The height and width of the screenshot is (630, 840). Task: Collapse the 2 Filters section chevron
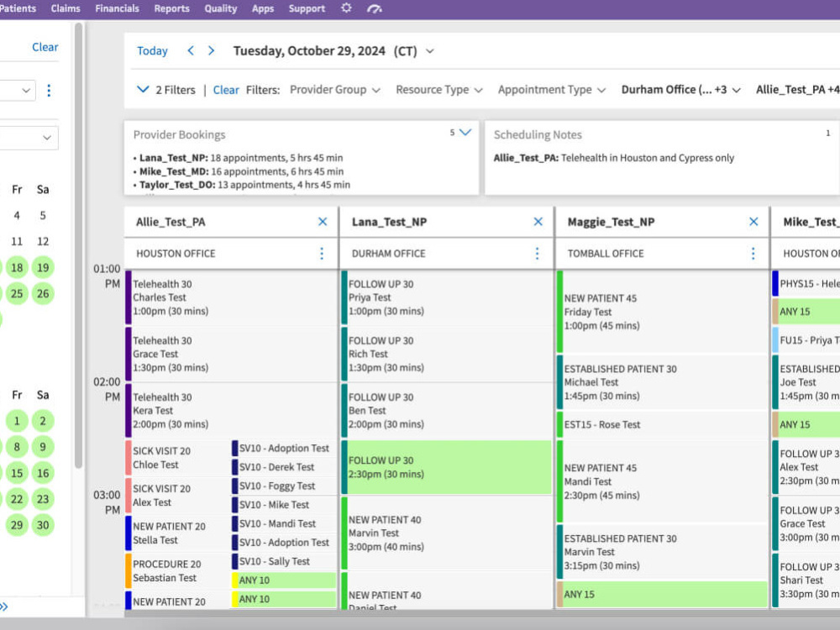143,89
